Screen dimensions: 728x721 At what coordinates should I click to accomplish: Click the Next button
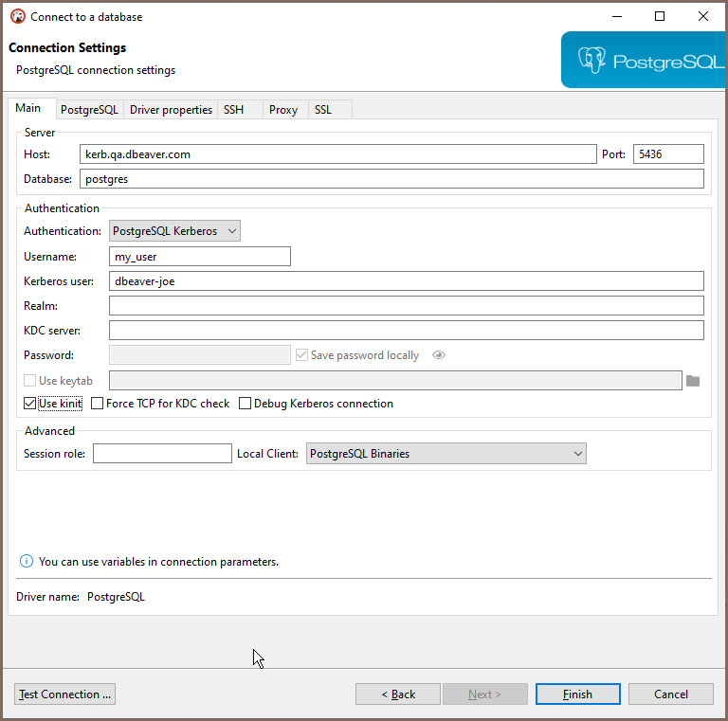pyautogui.click(x=484, y=694)
